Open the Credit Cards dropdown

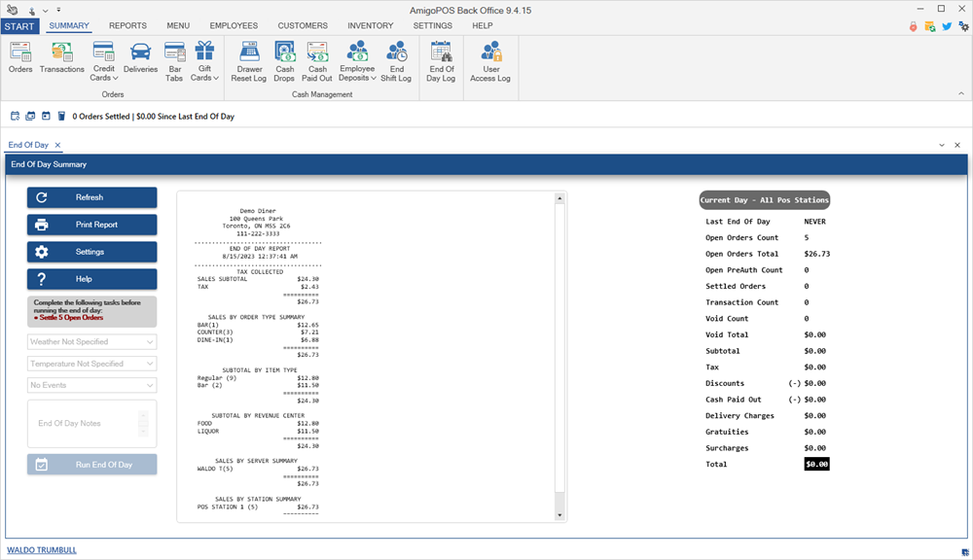point(104,61)
